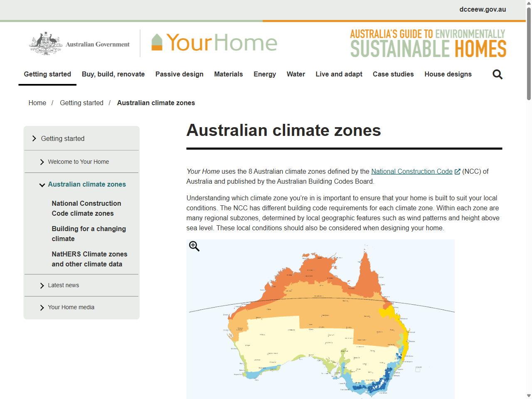
Task: Open the dcceew.gov.au link
Action: (483, 9)
